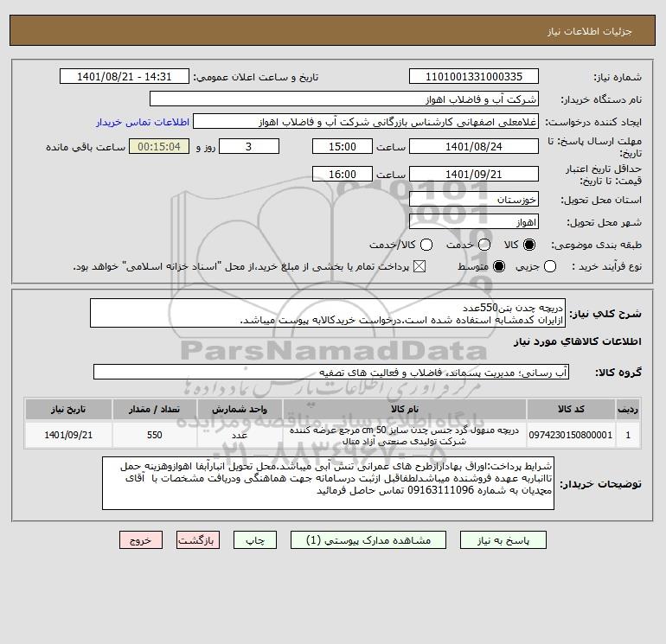This screenshot has width=666, height=644.
Task: Click the توضیحات خریدار notes box
Action: [x=328, y=483]
